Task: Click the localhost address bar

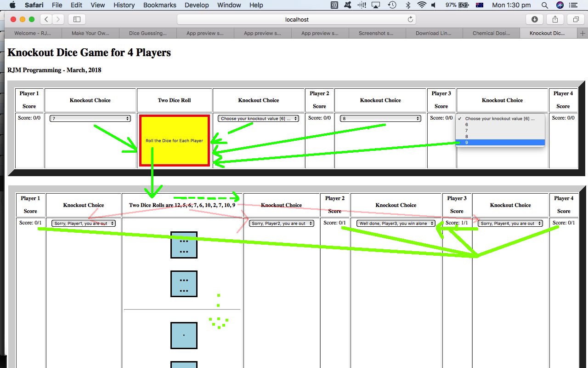Action: pyautogui.click(x=296, y=19)
